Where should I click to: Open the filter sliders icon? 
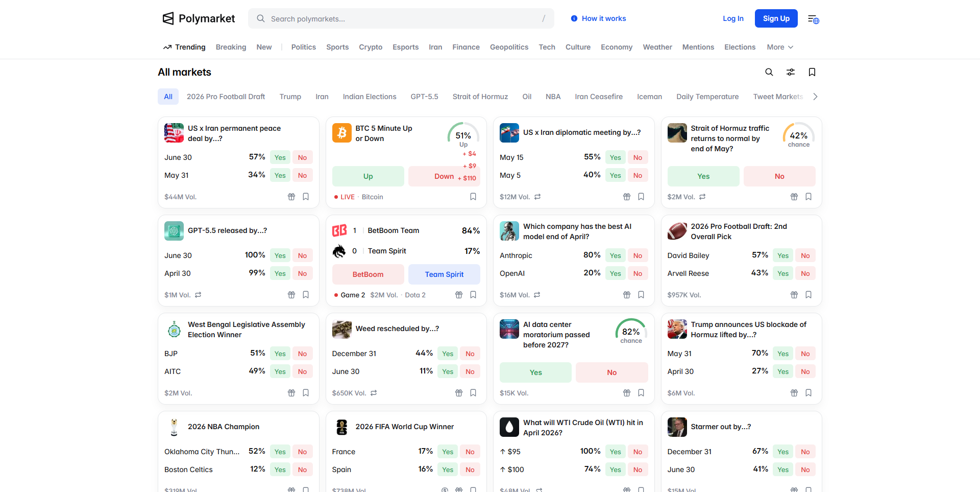[x=790, y=72]
